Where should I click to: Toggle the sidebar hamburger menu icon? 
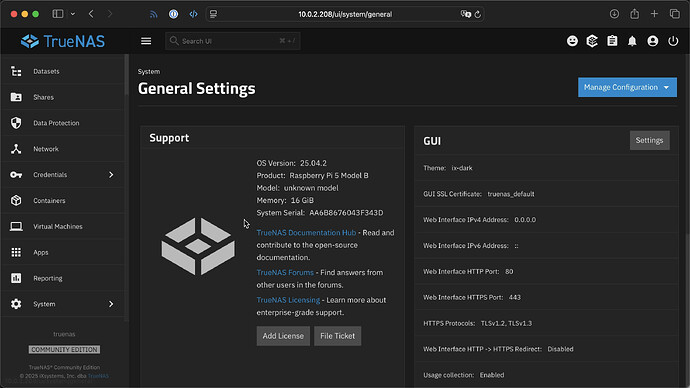[146, 41]
